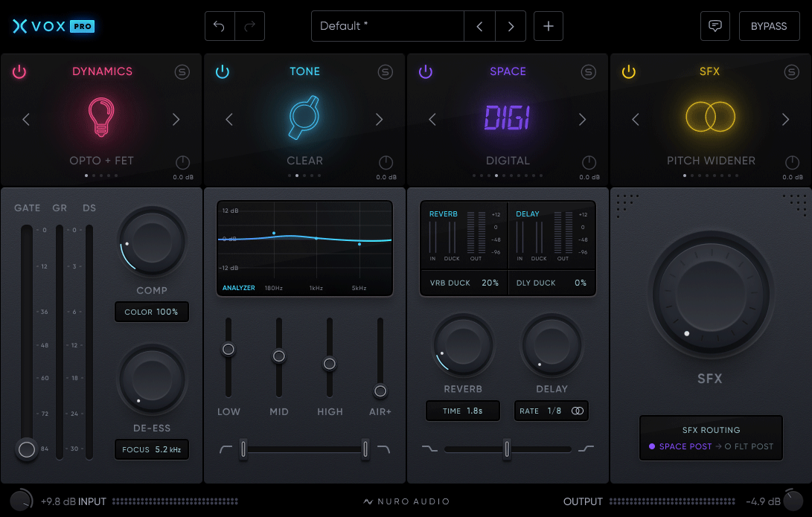Click the COLOR 100% value box

pyautogui.click(x=151, y=312)
